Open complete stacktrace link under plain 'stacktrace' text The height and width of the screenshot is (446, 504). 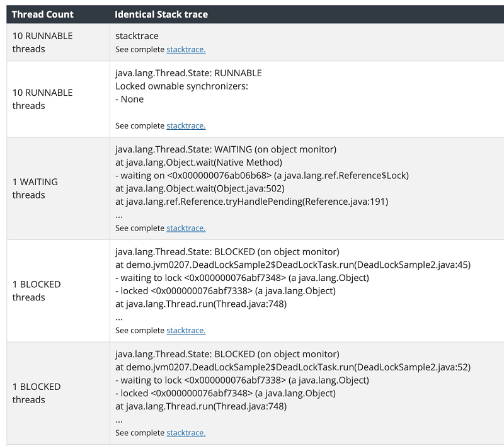point(186,49)
